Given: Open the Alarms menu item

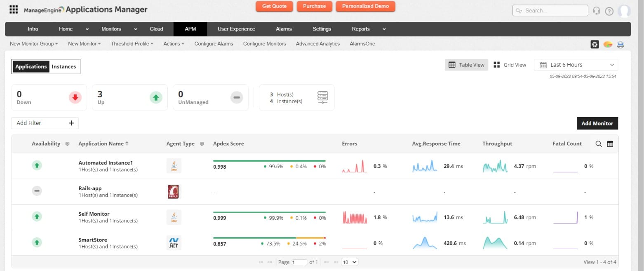Looking at the screenshot, I should point(284,29).
